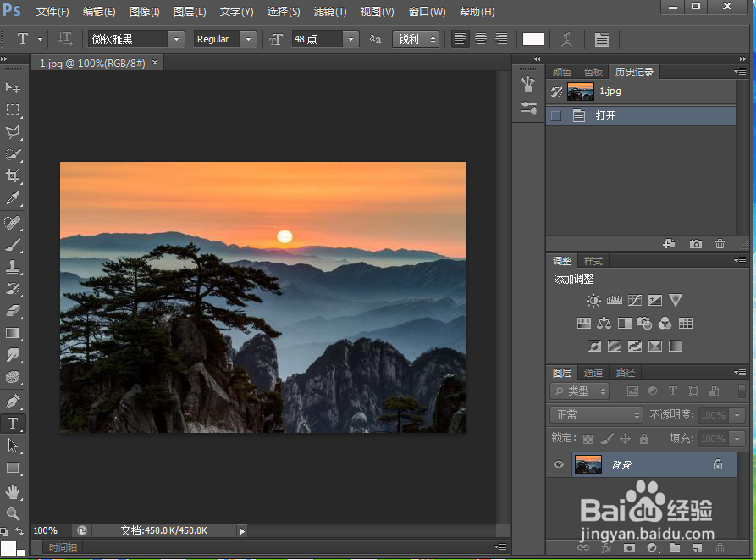Select the Polygonal Lasso tool
Viewport: 756px width, 560px height.
[x=13, y=131]
